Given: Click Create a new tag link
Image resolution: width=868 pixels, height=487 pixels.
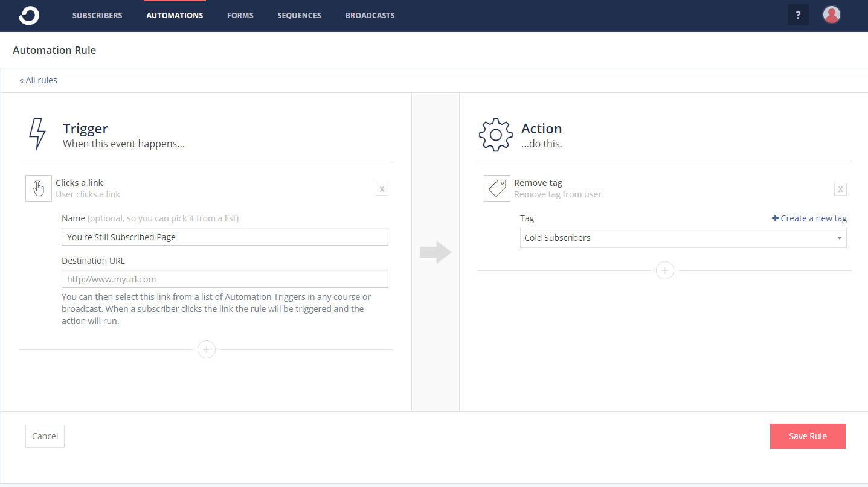Looking at the screenshot, I should point(809,218).
